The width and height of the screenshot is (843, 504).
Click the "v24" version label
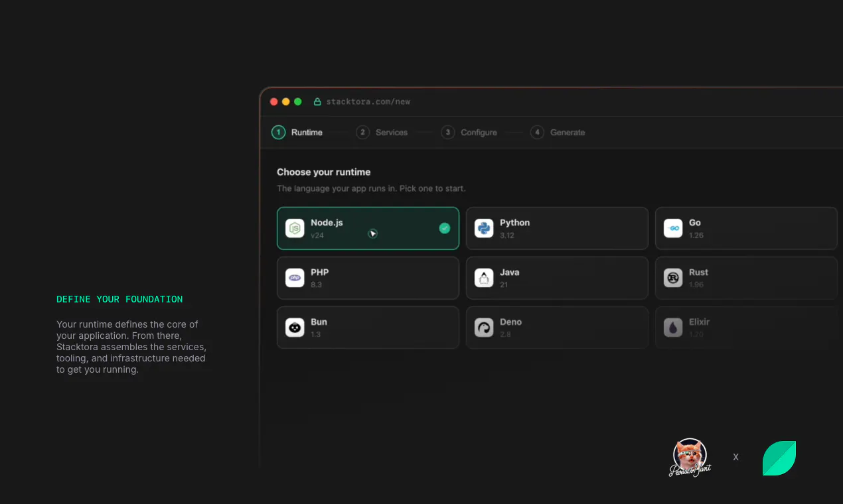(x=317, y=235)
